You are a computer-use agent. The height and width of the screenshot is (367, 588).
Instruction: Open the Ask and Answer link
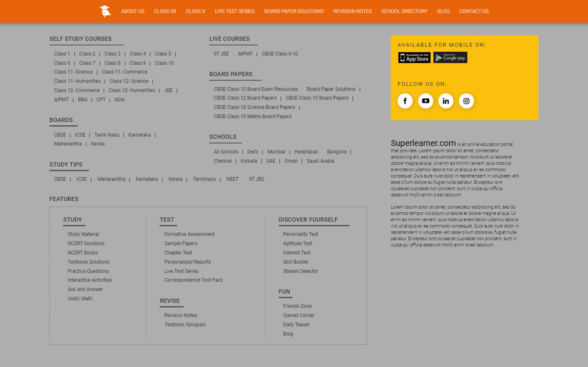click(x=85, y=289)
